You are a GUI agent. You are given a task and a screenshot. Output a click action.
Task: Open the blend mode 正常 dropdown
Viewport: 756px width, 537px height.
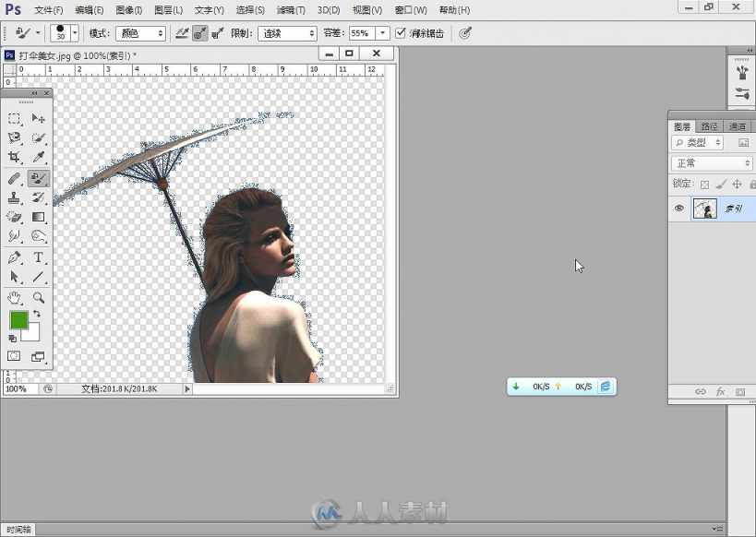click(x=712, y=163)
